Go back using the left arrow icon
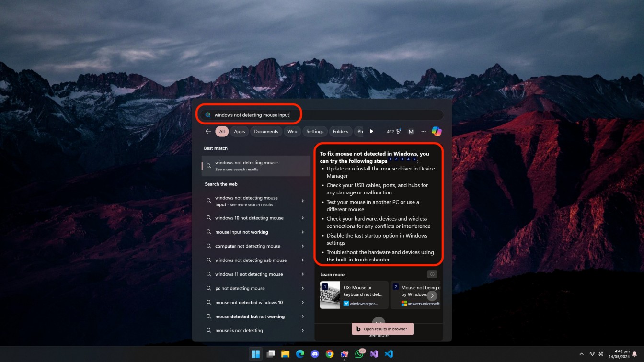 [208, 131]
